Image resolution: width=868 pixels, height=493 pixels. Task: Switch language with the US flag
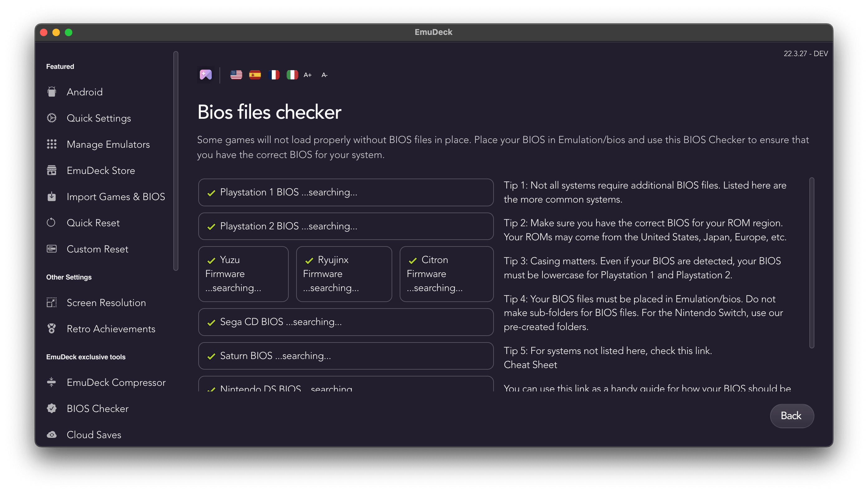click(x=236, y=74)
